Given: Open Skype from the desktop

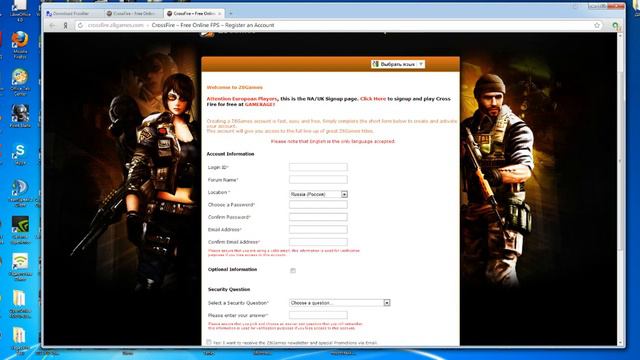Looking at the screenshot, I should 20,154.
